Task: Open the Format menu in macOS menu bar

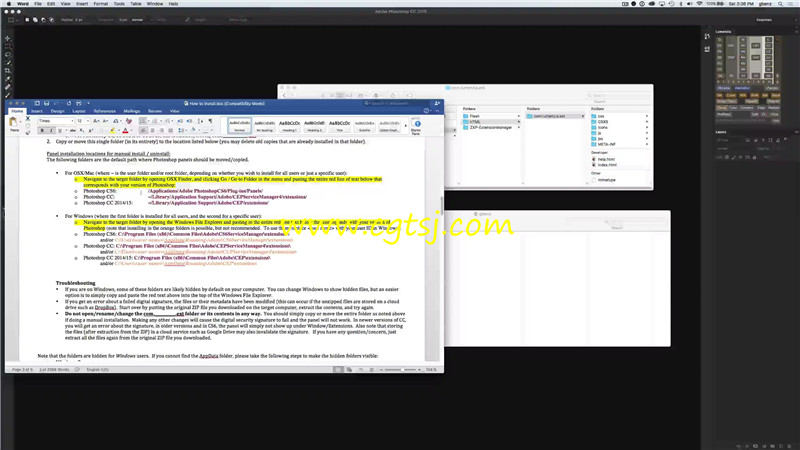Action: (x=101, y=4)
